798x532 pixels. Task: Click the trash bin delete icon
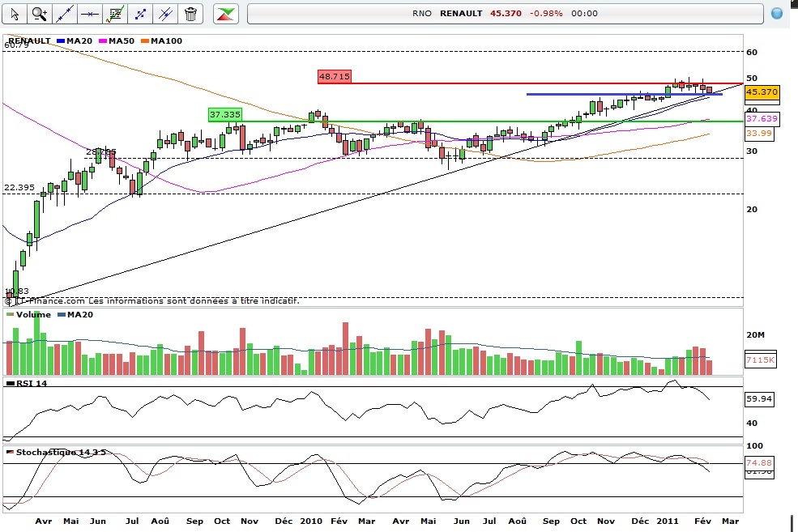click(191, 14)
